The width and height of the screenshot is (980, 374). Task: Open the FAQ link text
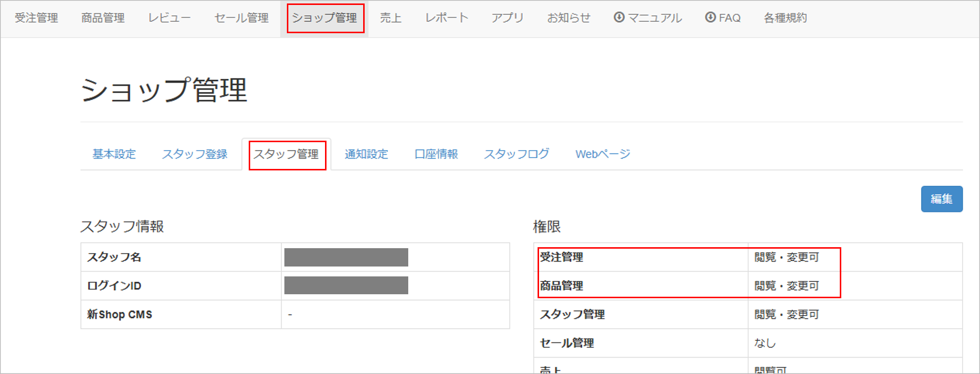(730, 18)
